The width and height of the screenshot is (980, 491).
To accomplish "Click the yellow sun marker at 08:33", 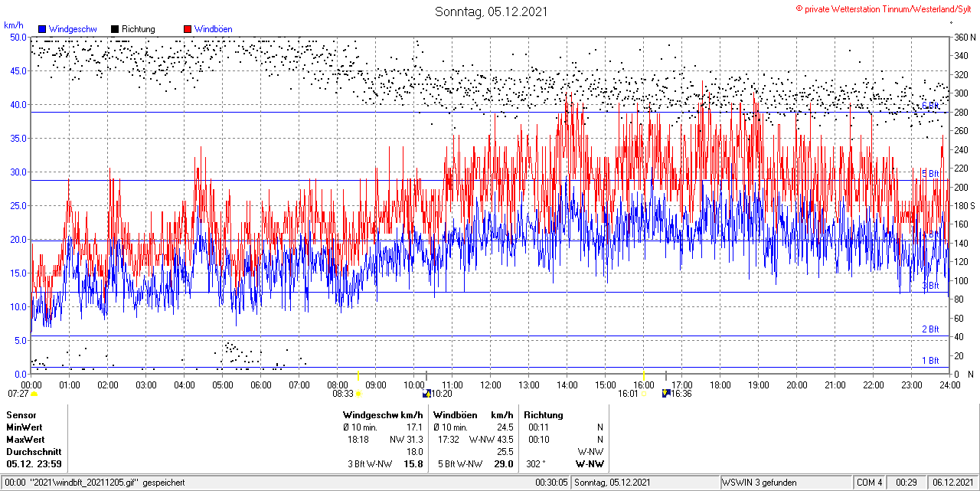I will 358,394.
